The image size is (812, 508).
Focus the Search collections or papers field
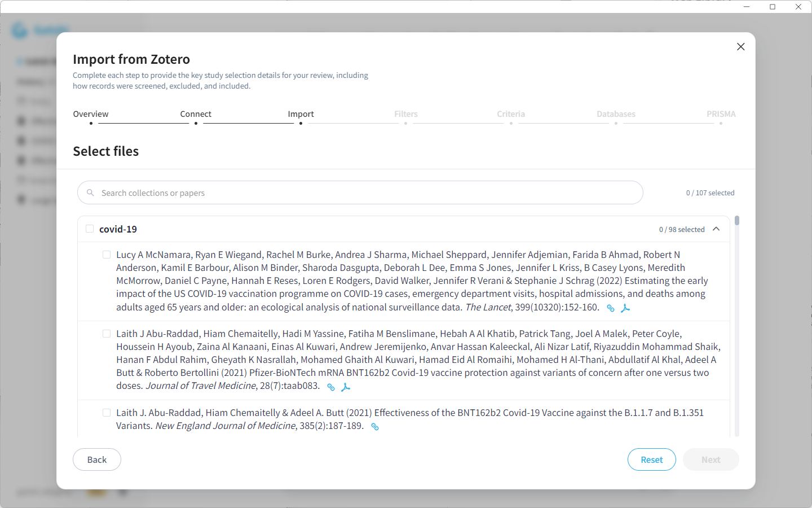(x=360, y=192)
